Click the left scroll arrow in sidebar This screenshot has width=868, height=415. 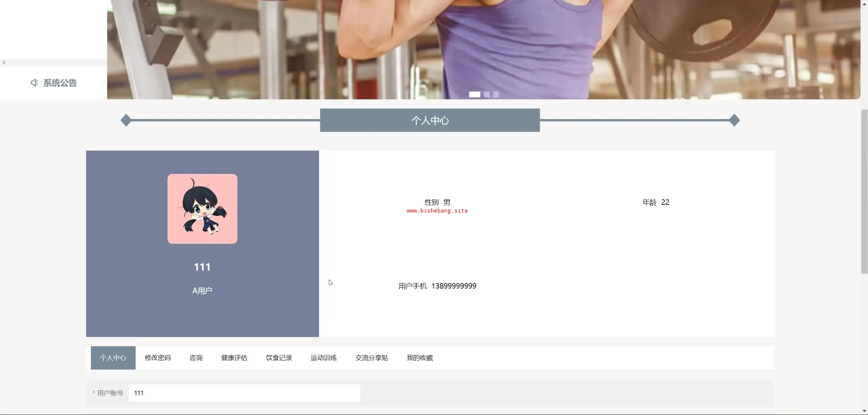pos(4,62)
